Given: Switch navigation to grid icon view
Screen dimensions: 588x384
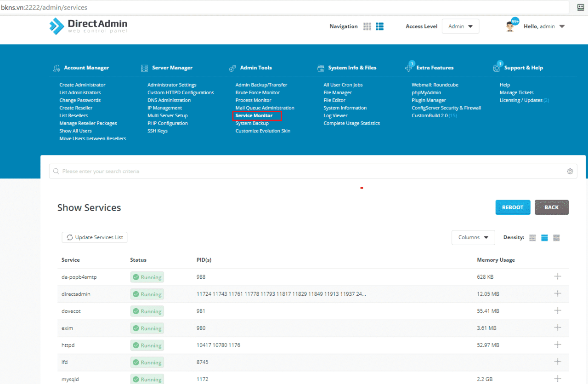Looking at the screenshot, I should click(367, 27).
